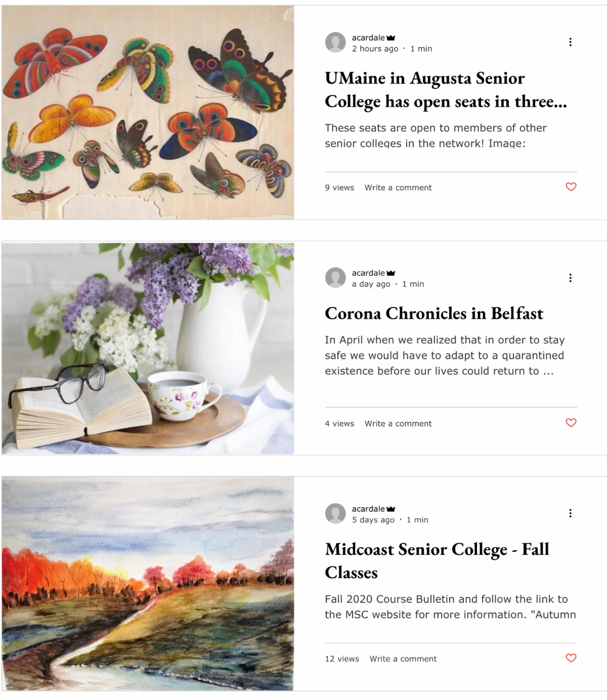Open Corona Chronicles in Belfast article title

(x=434, y=314)
